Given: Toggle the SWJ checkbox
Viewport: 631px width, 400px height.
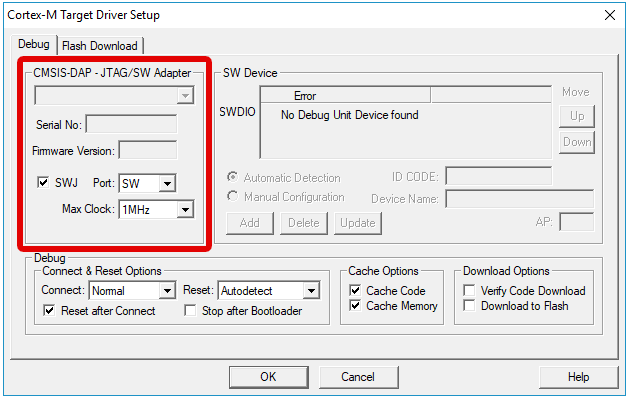Looking at the screenshot, I should (43, 183).
